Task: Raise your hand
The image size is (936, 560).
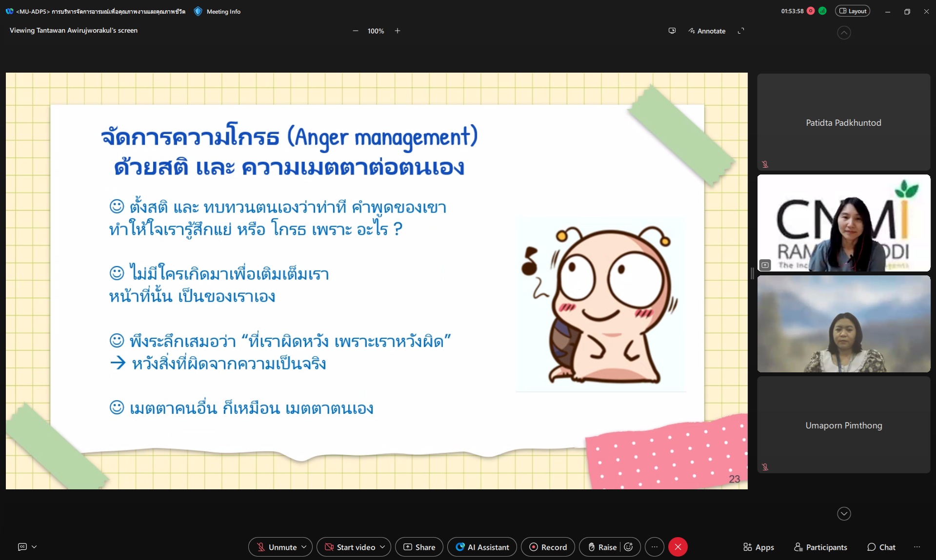Action: pos(602,547)
